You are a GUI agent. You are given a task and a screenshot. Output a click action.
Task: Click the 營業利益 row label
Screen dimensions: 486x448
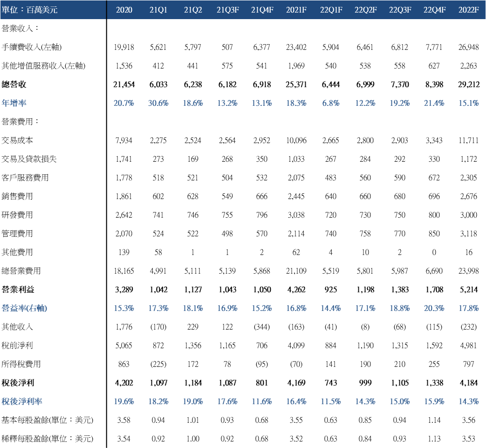17,289
